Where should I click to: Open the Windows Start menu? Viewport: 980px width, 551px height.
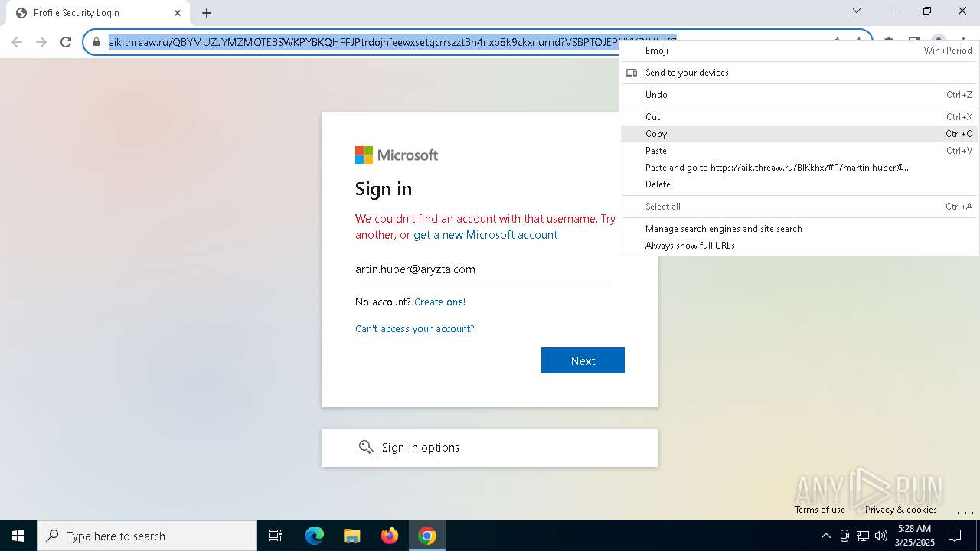coord(18,536)
